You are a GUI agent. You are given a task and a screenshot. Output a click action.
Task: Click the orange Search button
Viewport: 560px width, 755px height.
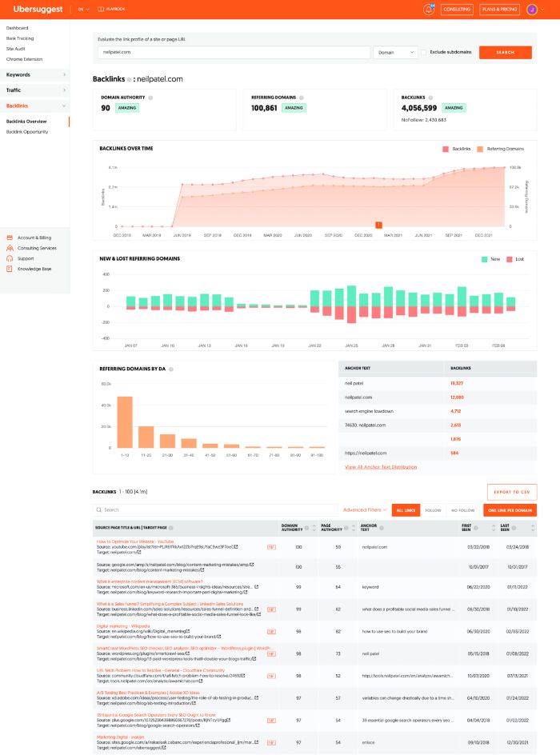point(505,52)
